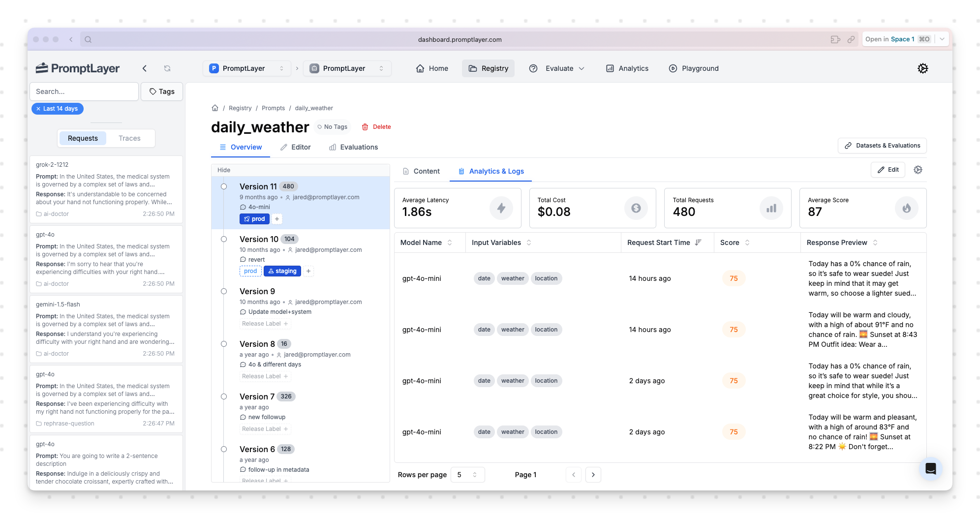980x518 pixels.
Task: Collapse sidebar with the left chevron icon
Action: coord(145,68)
